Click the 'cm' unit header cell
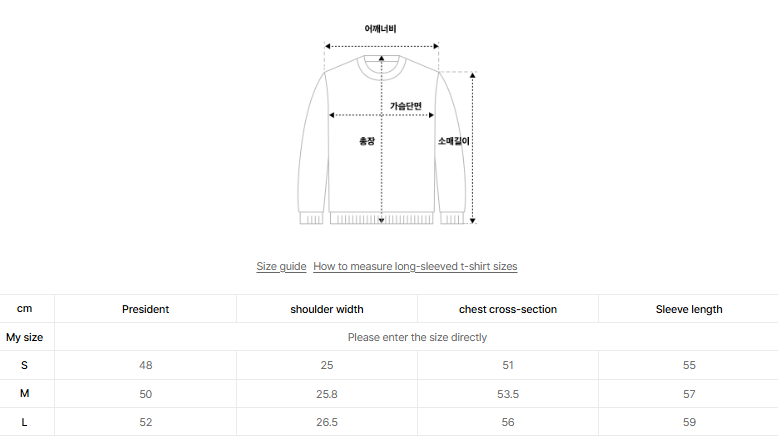The height and width of the screenshot is (441, 778). 25,309
